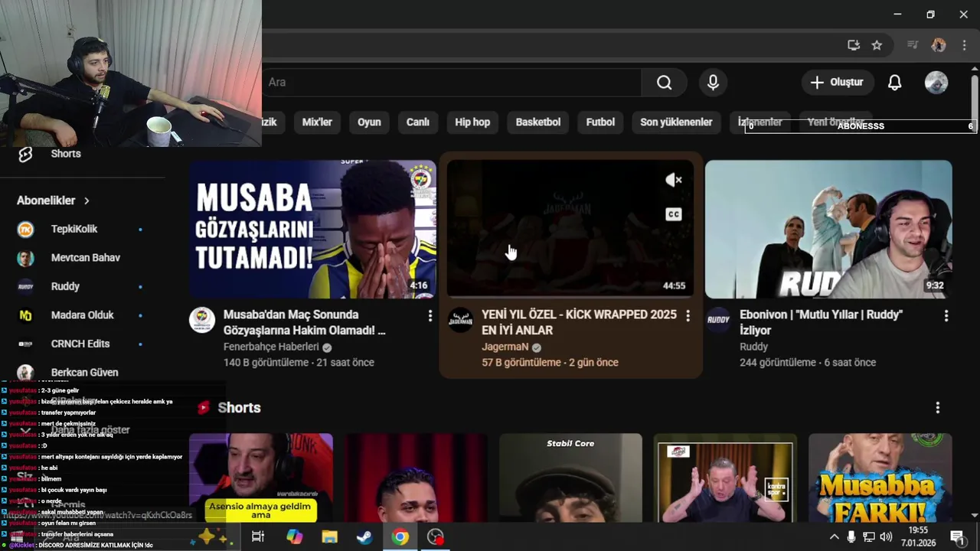Expand the Abonelikler section chevron
The width and height of the screenshot is (980, 551).
pos(87,201)
